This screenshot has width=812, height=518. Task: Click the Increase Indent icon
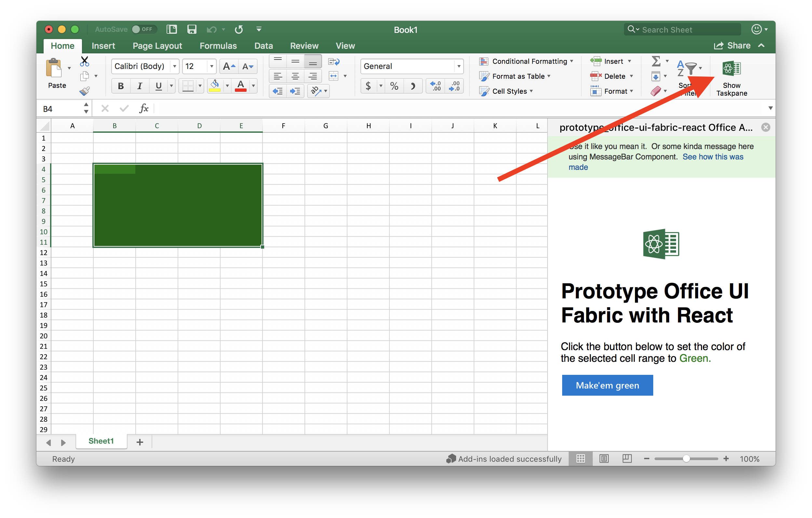click(x=295, y=91)
